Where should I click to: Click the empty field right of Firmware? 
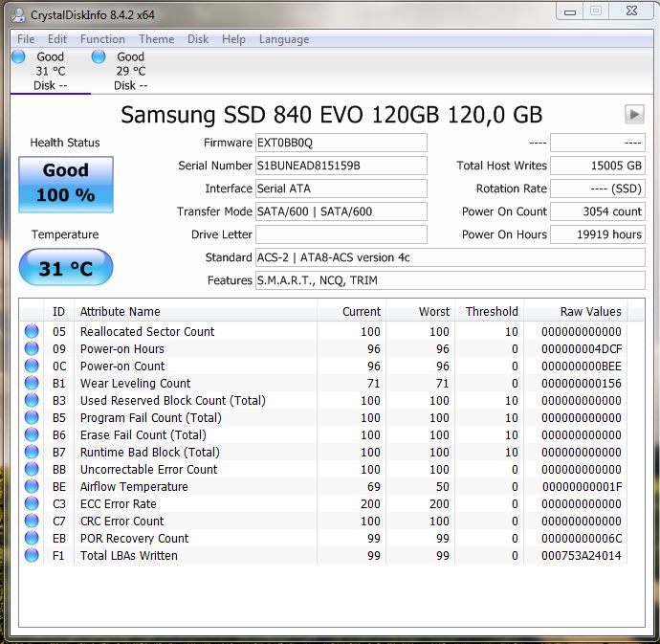598,143
